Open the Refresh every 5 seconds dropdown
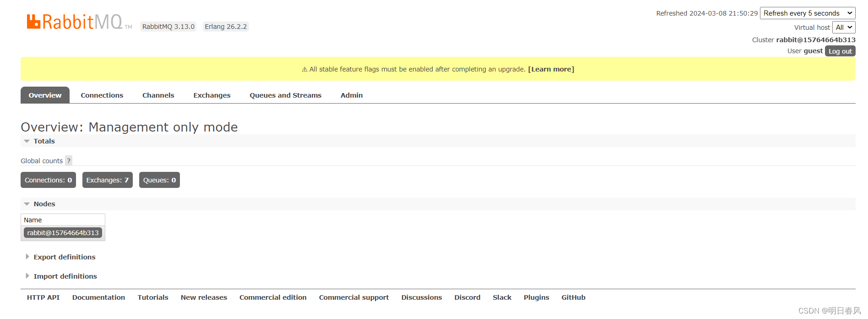Viewport: 868px width, 319px height. [808, 13]
